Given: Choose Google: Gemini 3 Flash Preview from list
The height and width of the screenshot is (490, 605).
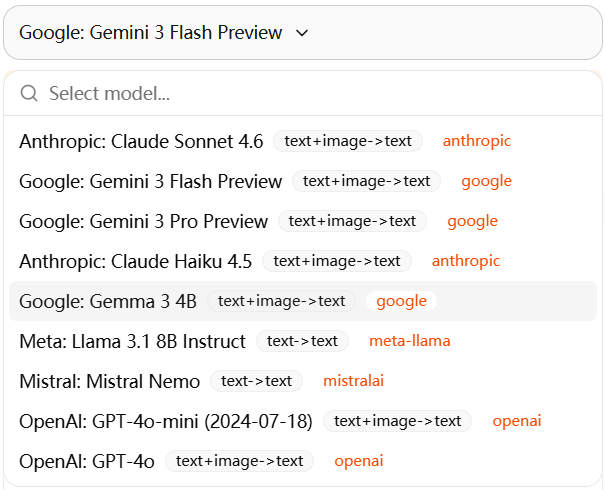Looking at the screenshot, I should click(150, 181).
